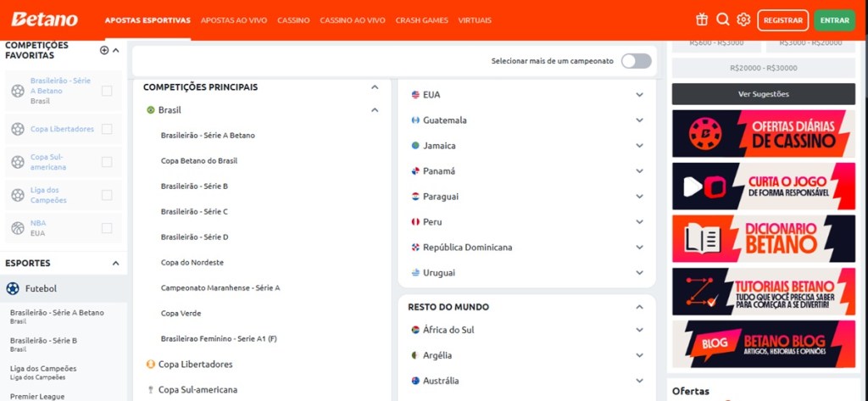Viewport: 868px width, 401px height.
Task: Open the search magnifier icon
Action: click(x=722, y=19)
